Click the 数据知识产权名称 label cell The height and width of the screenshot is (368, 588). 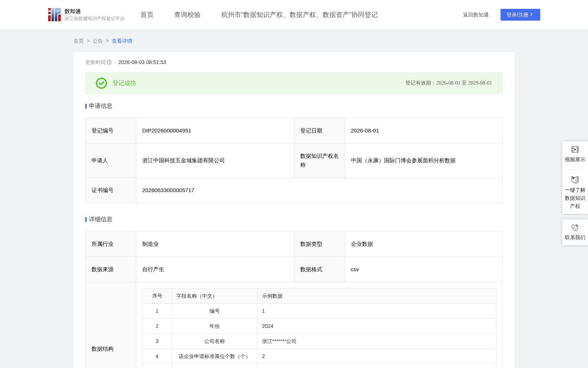(x=319, y=160)
